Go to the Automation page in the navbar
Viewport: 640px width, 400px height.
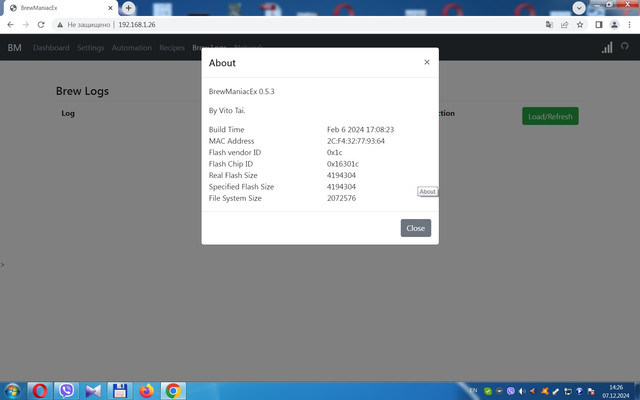[x=132, y=48]
